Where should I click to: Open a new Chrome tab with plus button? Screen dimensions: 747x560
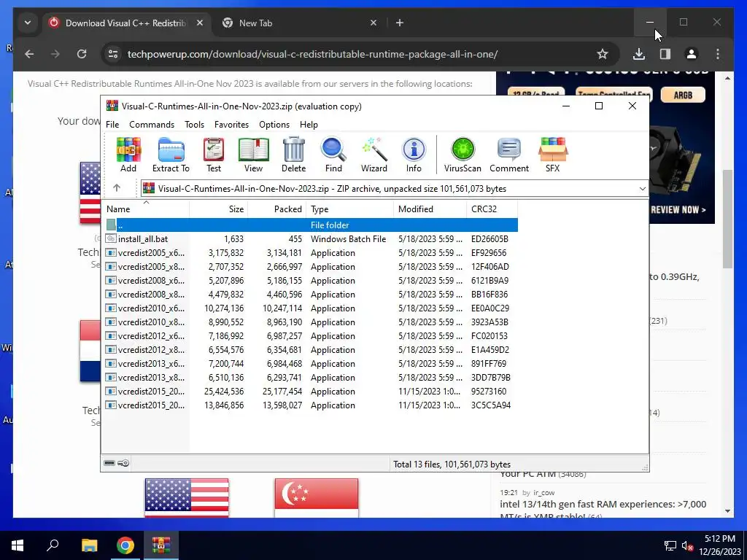(x=400, y=23)
